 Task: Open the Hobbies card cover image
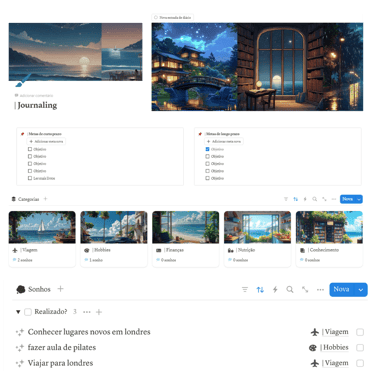click(114, 227)
